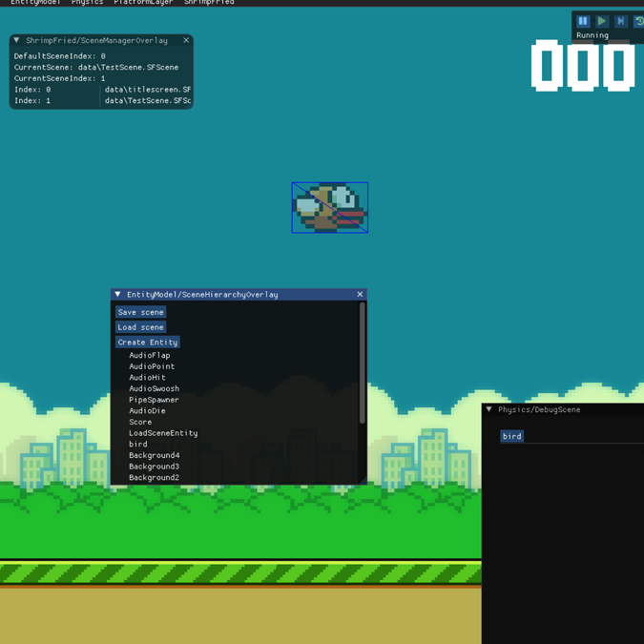Collapse the Physics/DebugScene window triangle
Screen dimensions: 644x644
point(488,409)
